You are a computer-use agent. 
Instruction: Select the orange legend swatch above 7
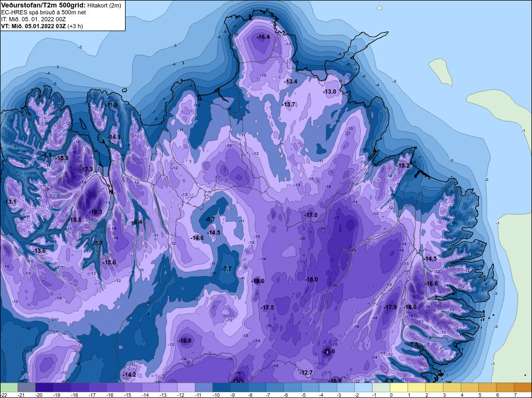click(x=523, y=387)
